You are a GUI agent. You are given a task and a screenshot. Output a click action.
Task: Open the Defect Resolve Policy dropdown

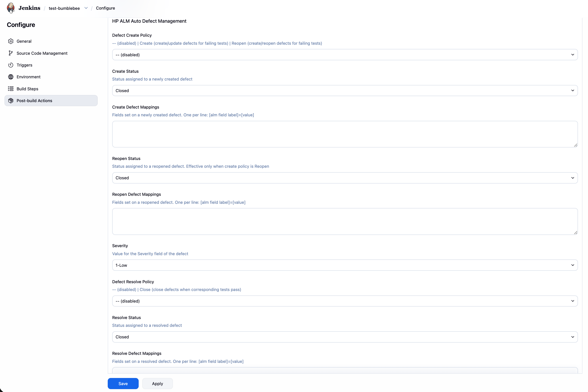tap(345, 301)
